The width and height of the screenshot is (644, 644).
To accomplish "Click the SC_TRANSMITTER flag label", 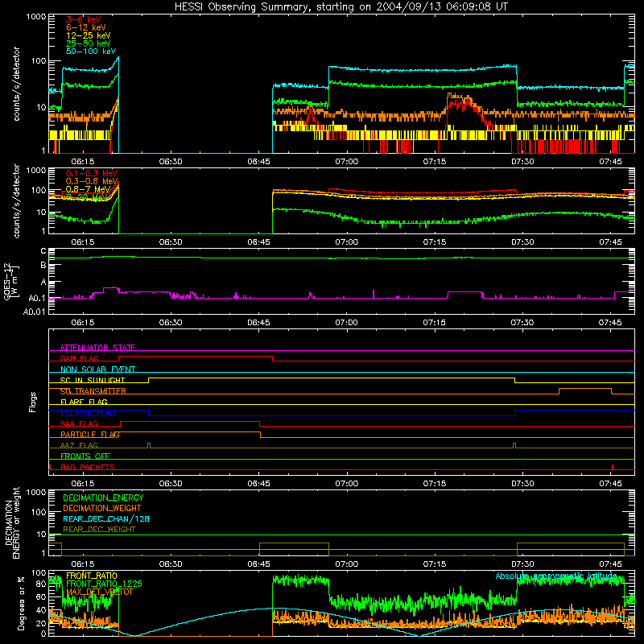I will coord(93,391).
